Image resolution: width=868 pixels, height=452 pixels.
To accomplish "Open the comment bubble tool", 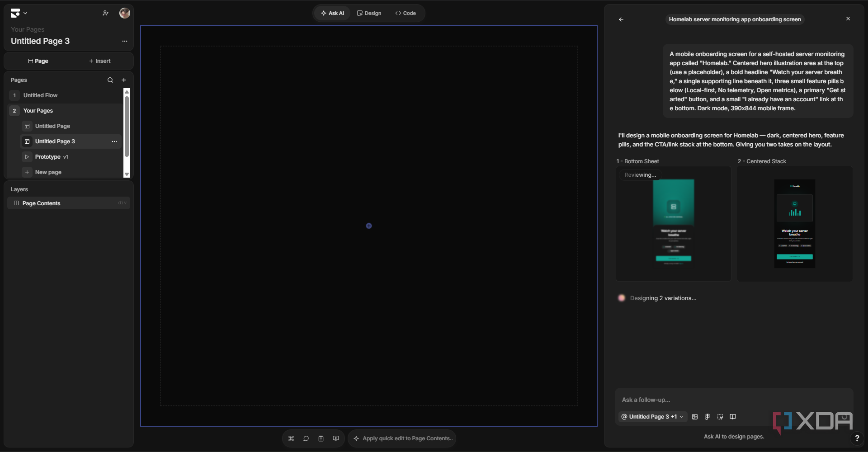I will point(306,438).
